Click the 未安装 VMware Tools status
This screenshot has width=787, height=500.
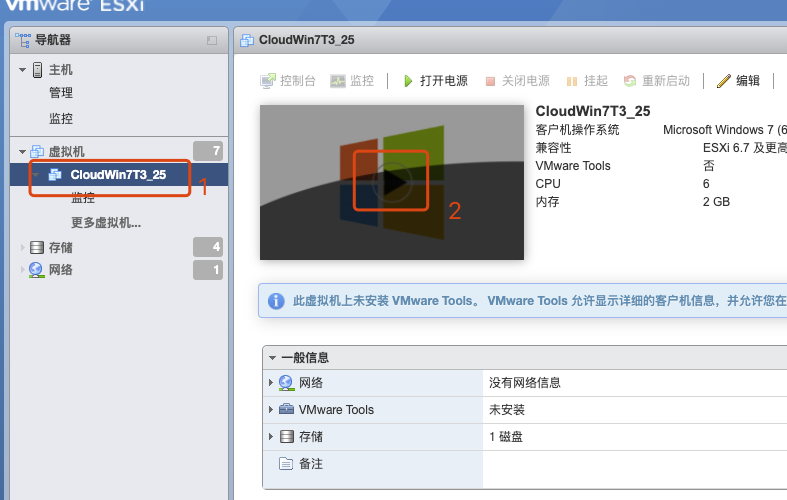pyautogui.click(x=506, y=410)
